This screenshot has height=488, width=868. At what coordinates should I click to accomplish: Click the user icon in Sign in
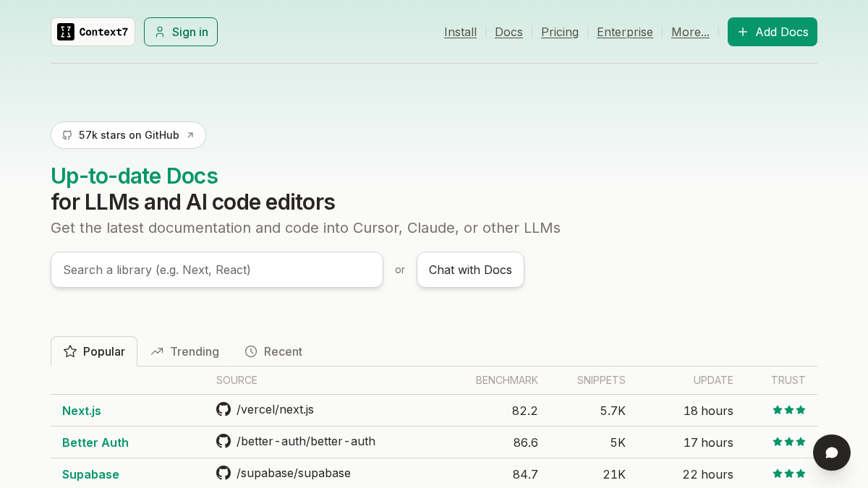(x=160, y=32)
